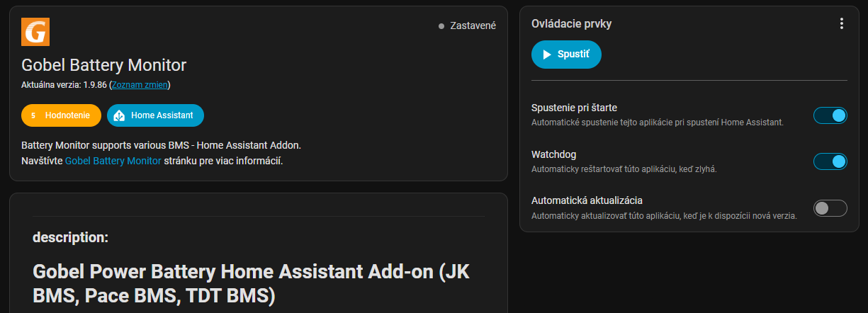Click the Zastavené status text
This screenshot has width=868, height=313.
473,26
